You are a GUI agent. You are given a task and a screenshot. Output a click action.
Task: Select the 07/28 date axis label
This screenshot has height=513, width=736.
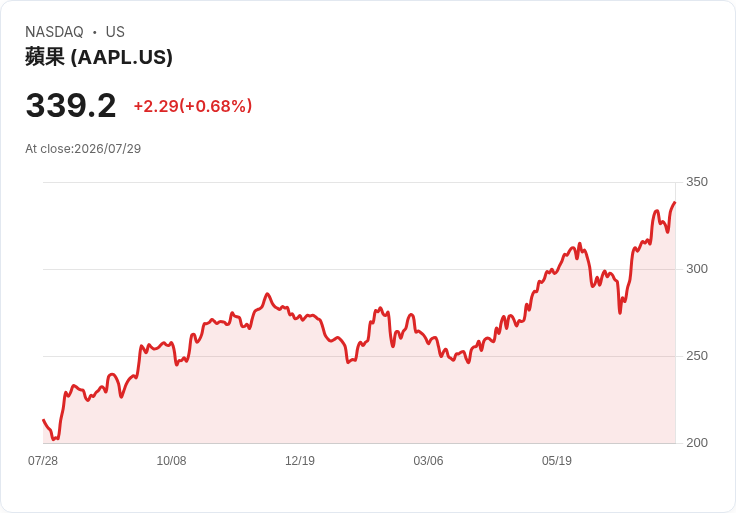coord(43,461)
